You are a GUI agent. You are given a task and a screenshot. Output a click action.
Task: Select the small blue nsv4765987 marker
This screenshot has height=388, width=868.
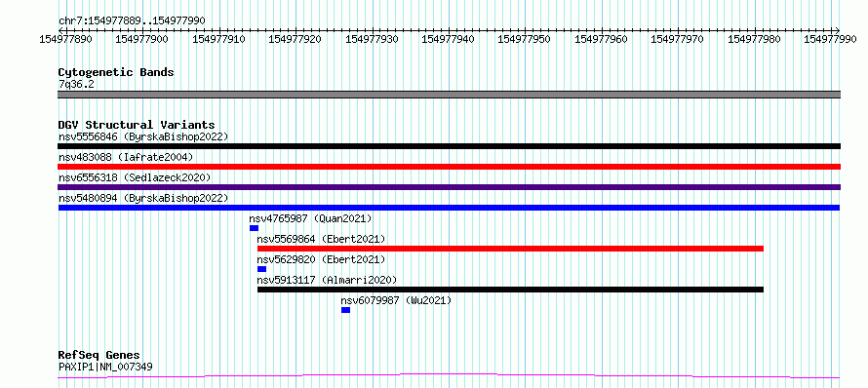[255, 228]
